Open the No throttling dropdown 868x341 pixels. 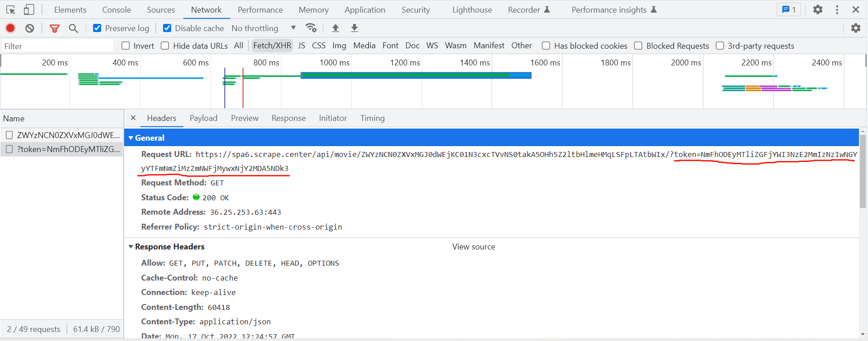[x=264, y=28]
